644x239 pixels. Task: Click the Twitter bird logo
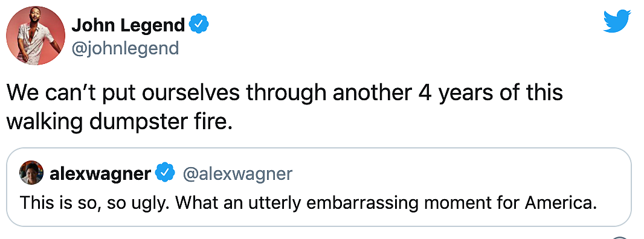pyautogui.click(x=617, y=21)
